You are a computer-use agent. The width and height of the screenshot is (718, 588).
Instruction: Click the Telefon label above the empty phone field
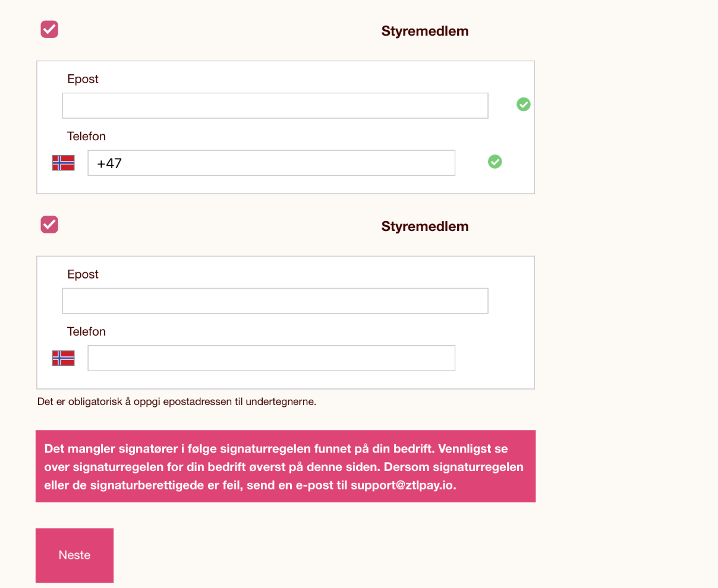pyautogui.click(x=86, y=332)
